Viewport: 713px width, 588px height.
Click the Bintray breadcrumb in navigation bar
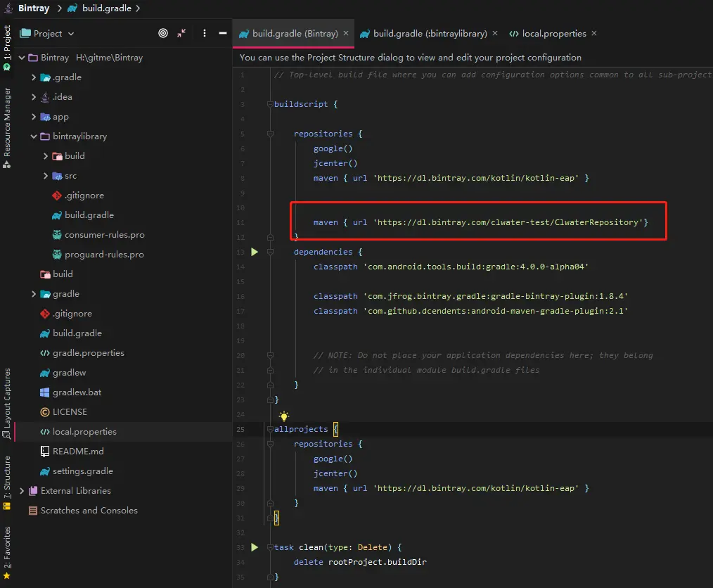pos(33,8)
